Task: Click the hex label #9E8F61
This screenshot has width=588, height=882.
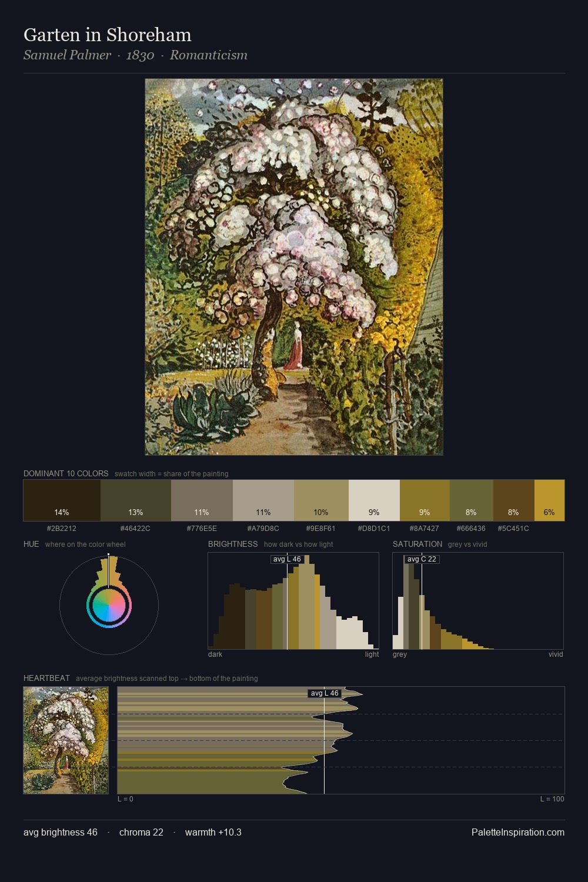Action: point(321,529)
